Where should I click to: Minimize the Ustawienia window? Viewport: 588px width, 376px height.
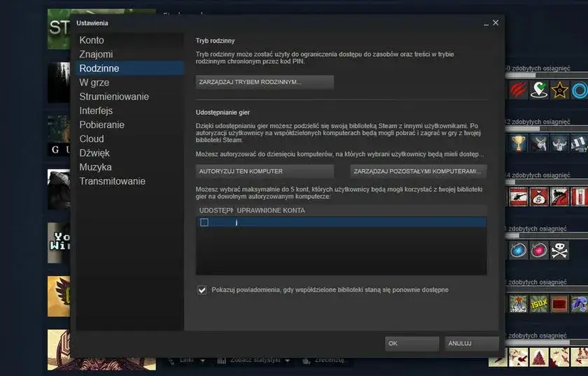(x=486, y=23)
